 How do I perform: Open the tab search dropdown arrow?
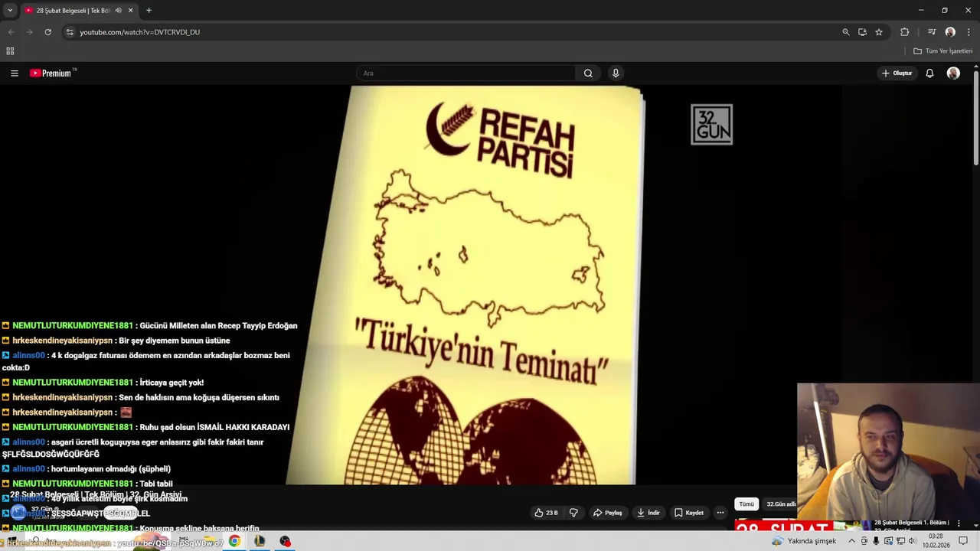[x=10, y=11]
